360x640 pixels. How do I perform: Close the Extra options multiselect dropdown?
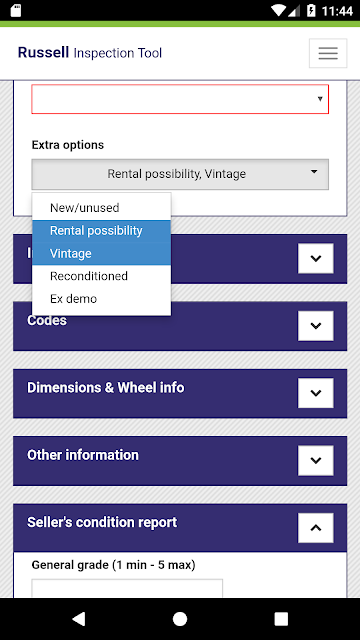point(180,174)
